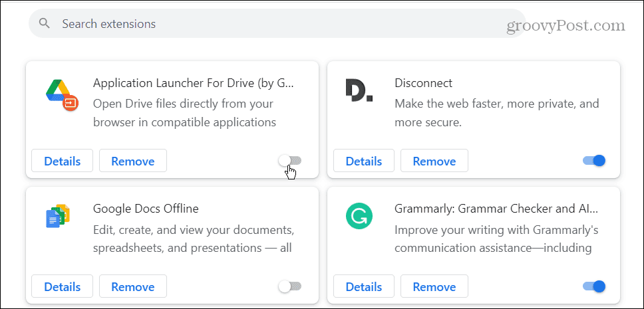Click the Disconnect extension logo
Image resolution: width=644 pixels, height=309 pixels.
coord(359,90)
